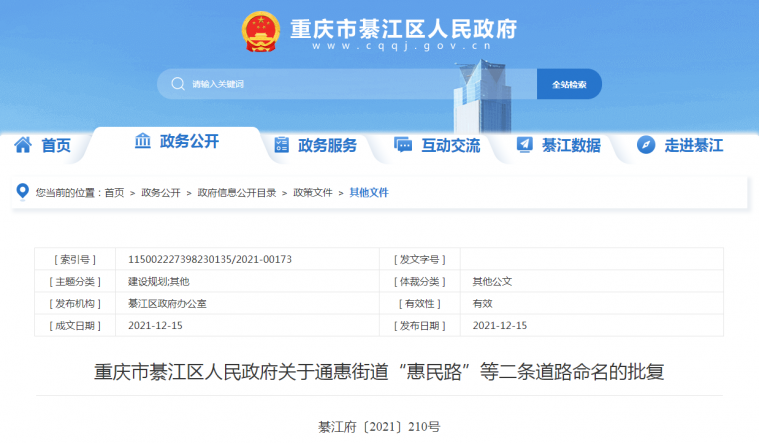Click the home house icon
The height and width of the screenshot is (443, 759).
23,145
